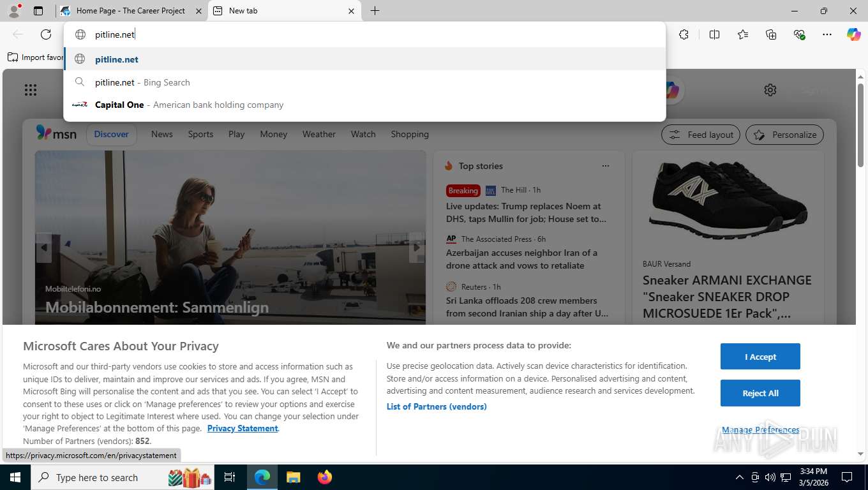Close the Home Page Career Project tab

198,11
